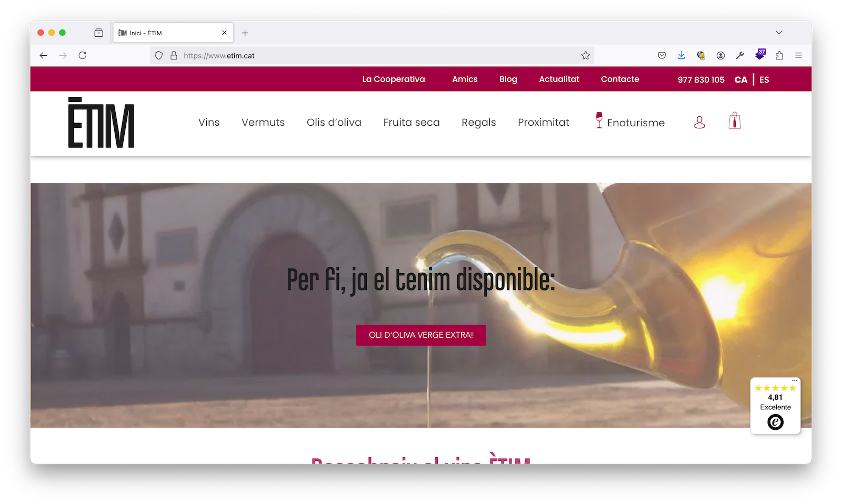Bookmark this page with star icon

point(585,56)
